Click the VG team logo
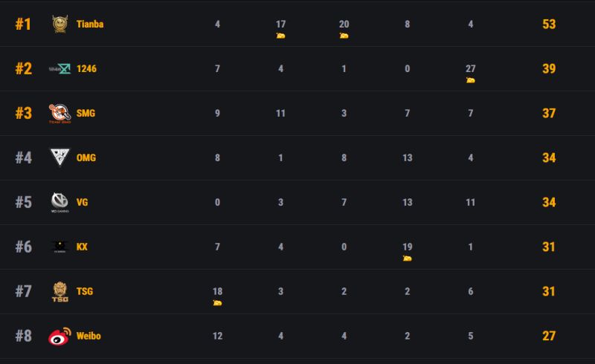The width and height of the screenshot is (595, 364). [x=59, y=202]
